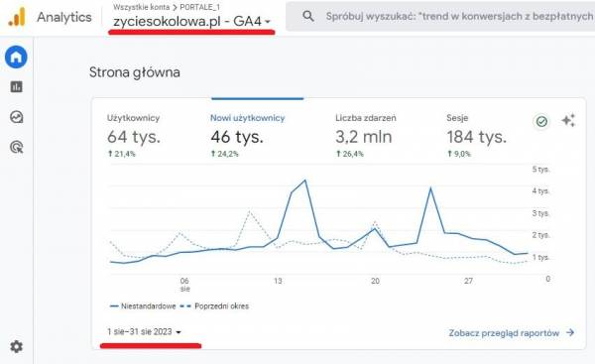Image resolution: width=595 pixels, height=364 pixels.
Task: Select the Użytkownicy metric tab
Action: pos(134,136)
